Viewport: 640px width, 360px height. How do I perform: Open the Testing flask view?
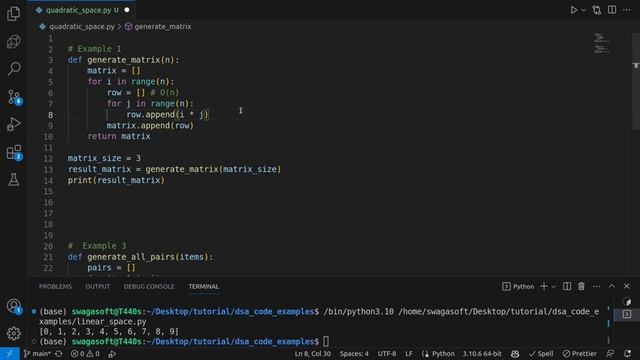[13, 179]
